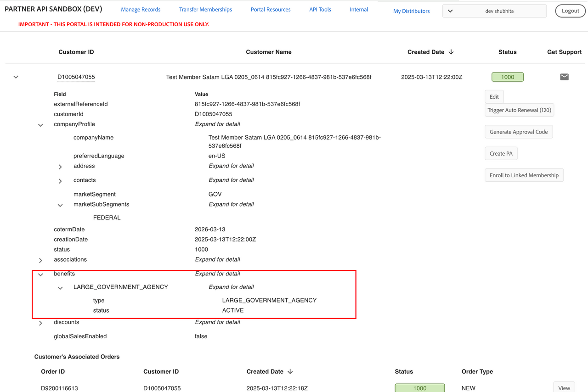Expand the associations section
Screen dimensions: 588x392
click(40, 260)
